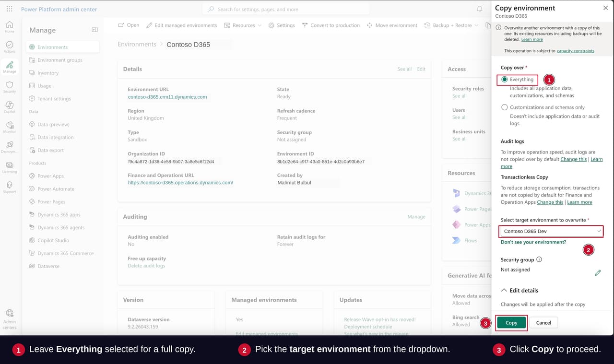The image size is (614, 364).
Task: Show info about Security group
Action: coord(539,259)
